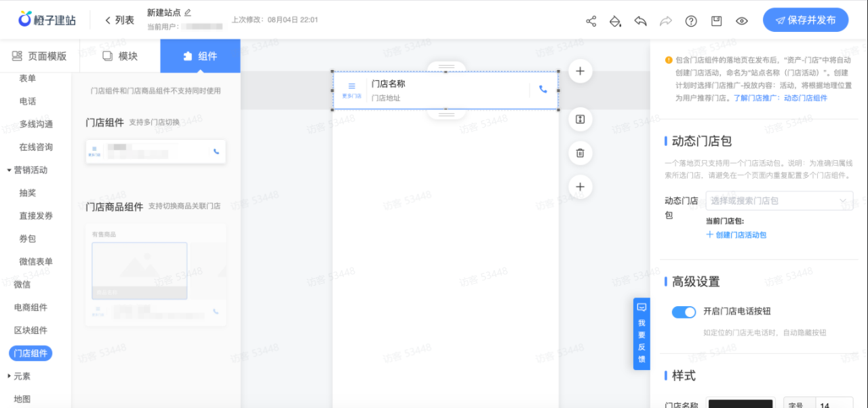
Task: Click pencil icon to rename 新建站点
Action: coord(188,12)
